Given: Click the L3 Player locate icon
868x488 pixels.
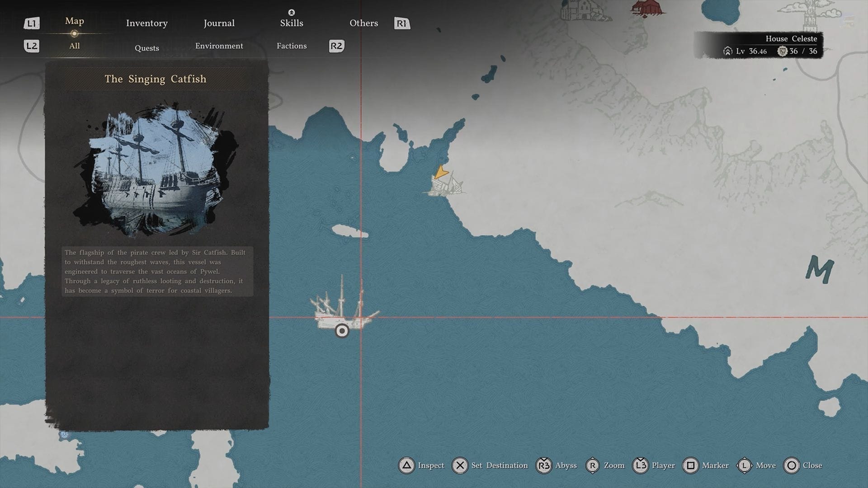Looking at the screenshot, I should click(641, 465).
